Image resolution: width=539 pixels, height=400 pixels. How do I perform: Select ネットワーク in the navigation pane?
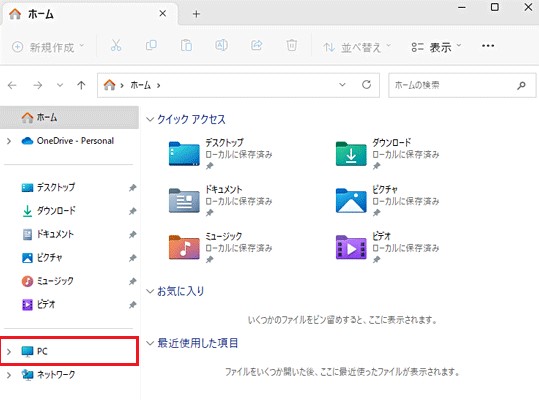(69, 375)
